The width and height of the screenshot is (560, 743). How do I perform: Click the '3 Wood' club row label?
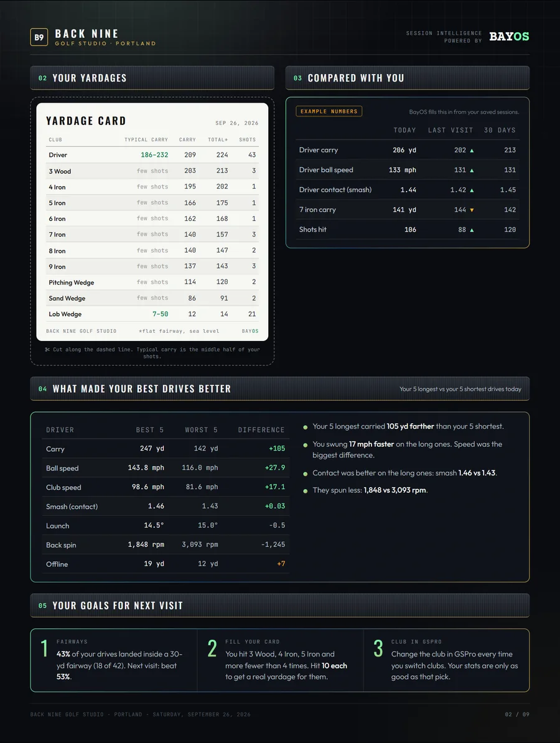[60, 172]
